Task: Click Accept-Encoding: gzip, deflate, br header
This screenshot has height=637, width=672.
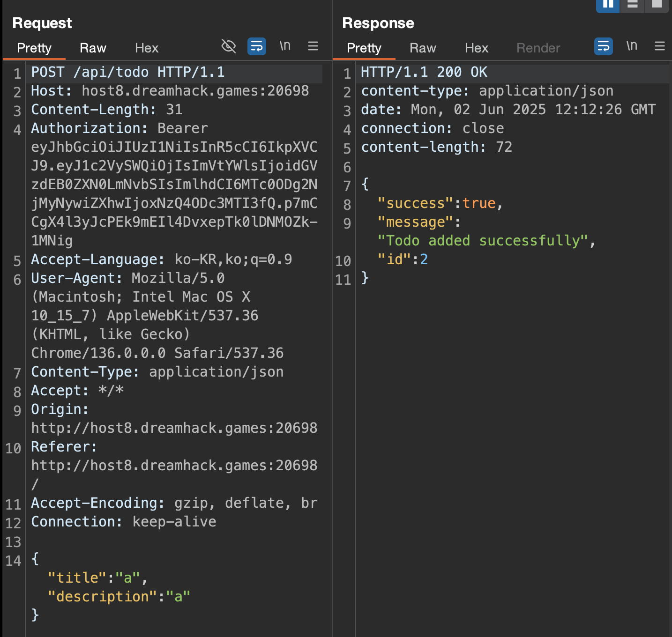Action: click(174, 503)
